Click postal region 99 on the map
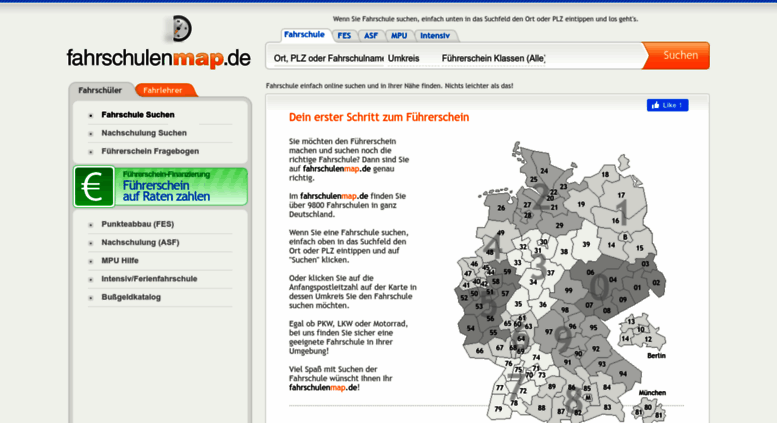 pos(568,291)
